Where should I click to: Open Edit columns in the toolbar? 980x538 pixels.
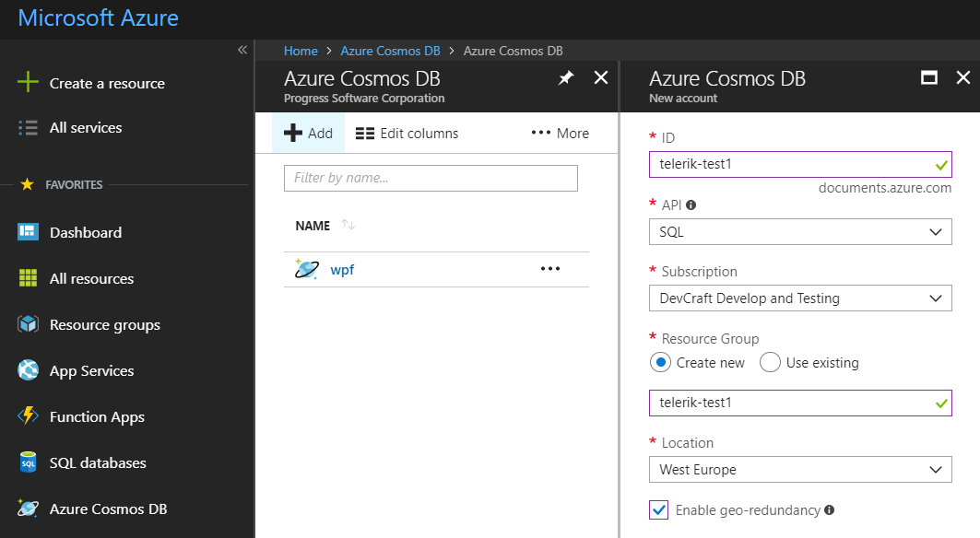407,134
